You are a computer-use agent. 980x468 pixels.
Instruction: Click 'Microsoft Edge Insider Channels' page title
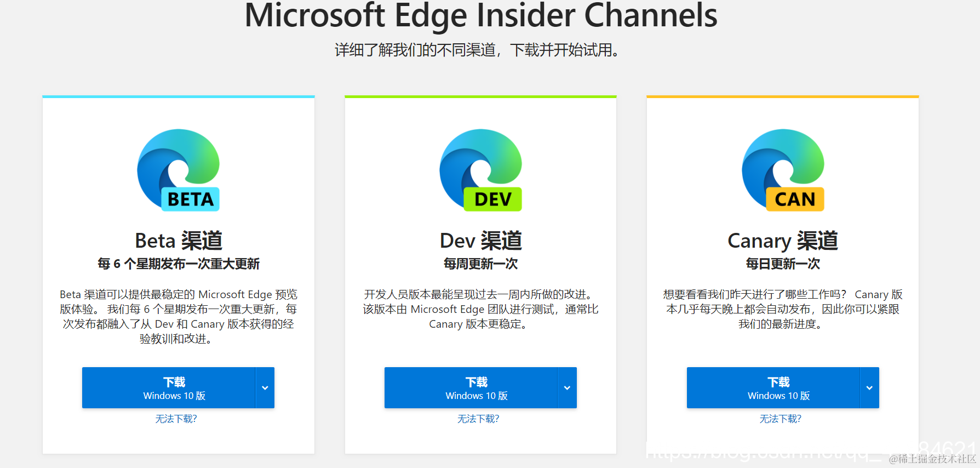pos(481,15)
